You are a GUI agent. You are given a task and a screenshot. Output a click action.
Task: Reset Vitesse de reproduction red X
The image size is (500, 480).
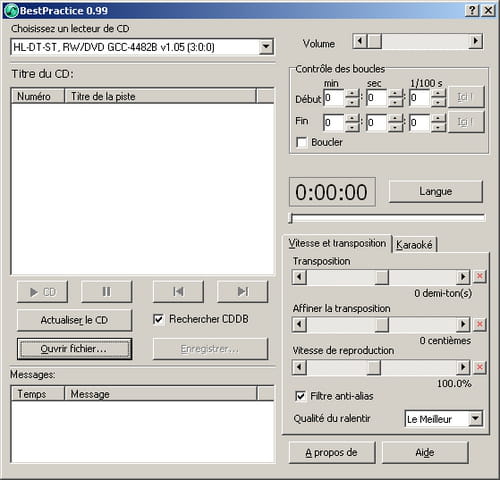click(x=480, y=367)
